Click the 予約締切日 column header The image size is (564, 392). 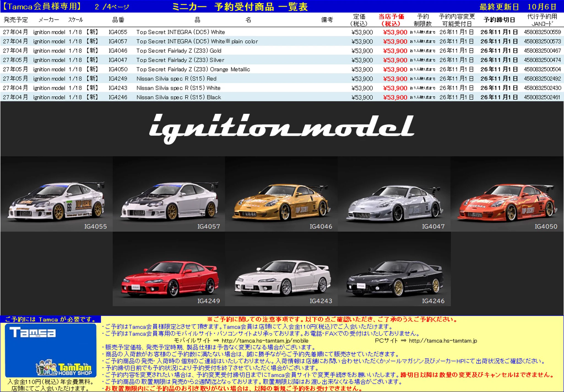[499, 20]
